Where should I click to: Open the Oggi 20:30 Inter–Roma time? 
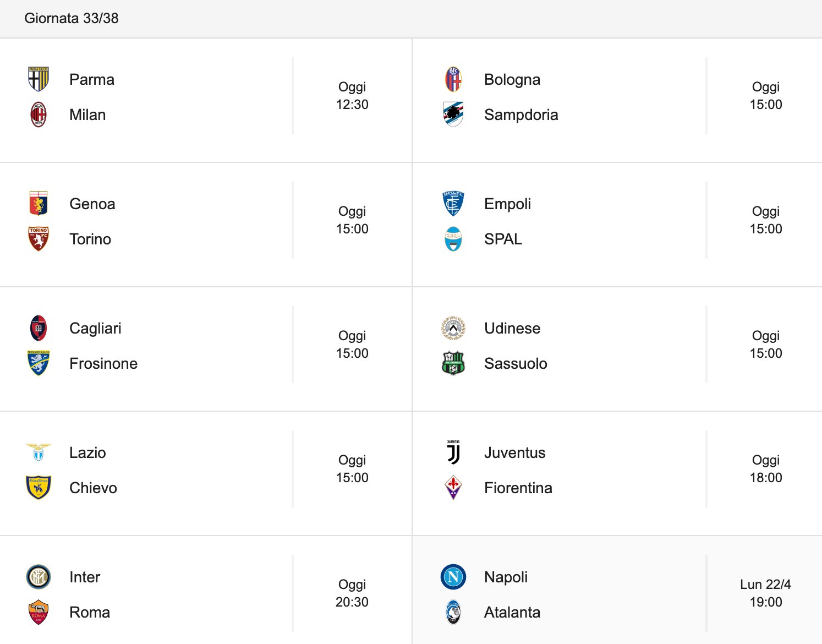[352, 593]
